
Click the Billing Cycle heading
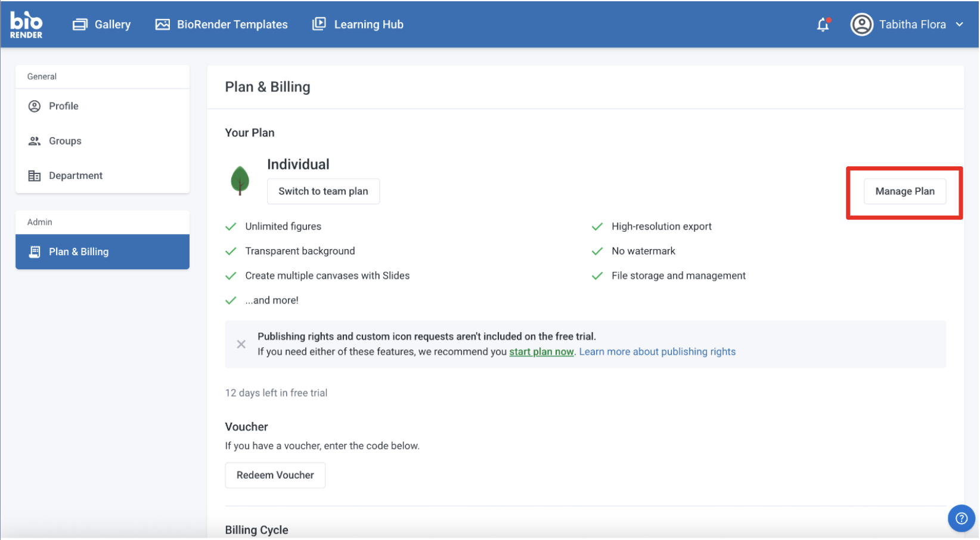coord(256,530)
